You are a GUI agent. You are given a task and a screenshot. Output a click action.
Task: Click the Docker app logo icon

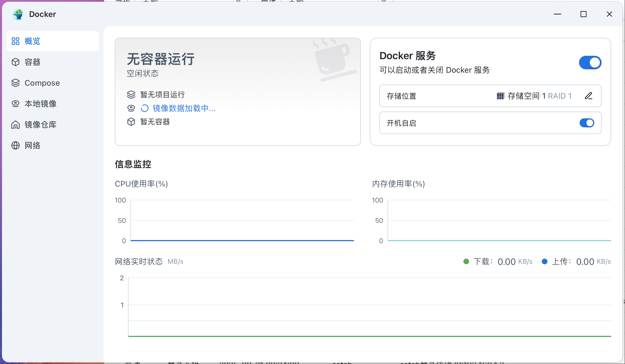[18, 14]
